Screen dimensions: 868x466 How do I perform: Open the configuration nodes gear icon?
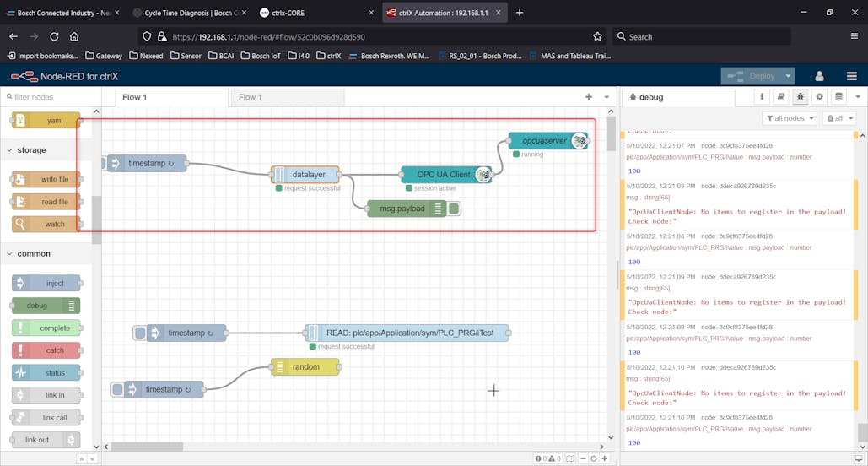(x=819, y=97)
